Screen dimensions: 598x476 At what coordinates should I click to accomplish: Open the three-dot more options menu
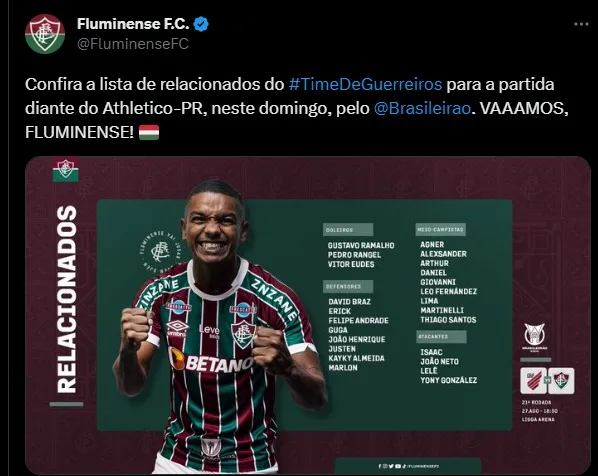(x=581, y=24)
